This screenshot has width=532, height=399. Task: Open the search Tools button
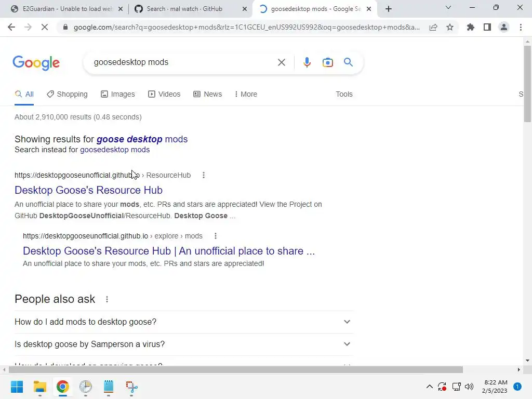tap(344, 94)
